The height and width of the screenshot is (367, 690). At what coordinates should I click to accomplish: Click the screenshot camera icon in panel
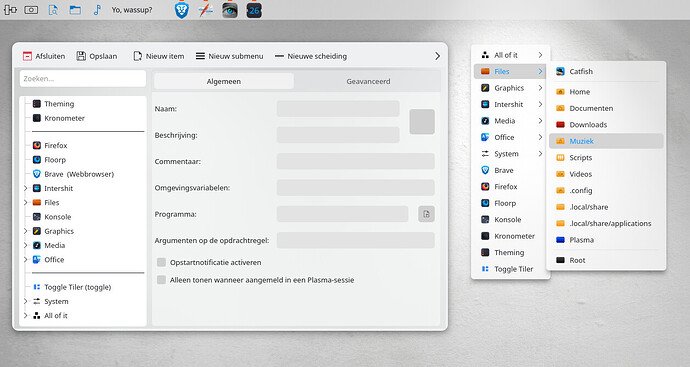[31, 10]
